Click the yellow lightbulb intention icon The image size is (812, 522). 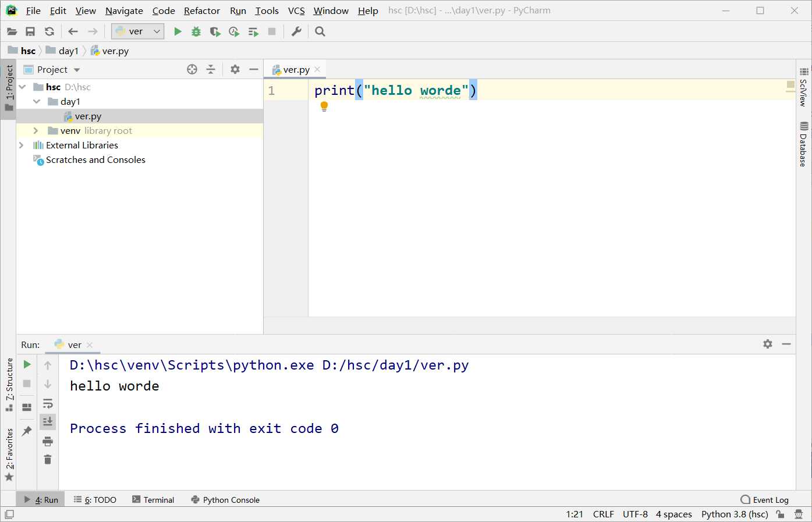coord(324,106)
